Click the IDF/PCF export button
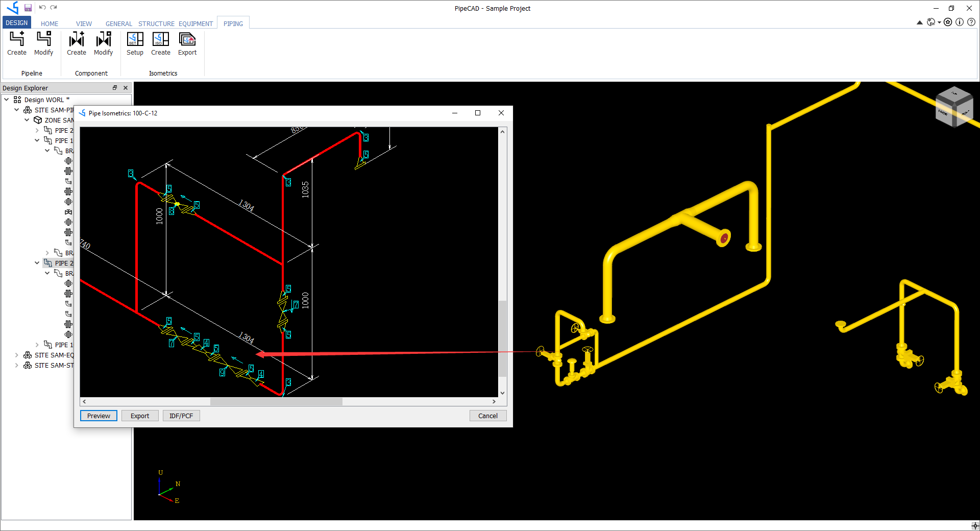 (x=181, y=416)
